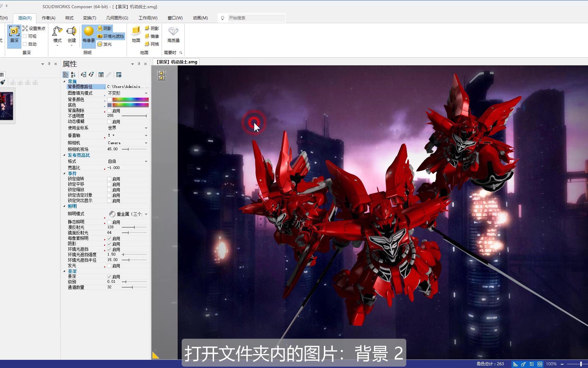
Task: Toggle 阴影 shadow in the 地面 group
Action: pyautogui.click(x=152, y=28)
